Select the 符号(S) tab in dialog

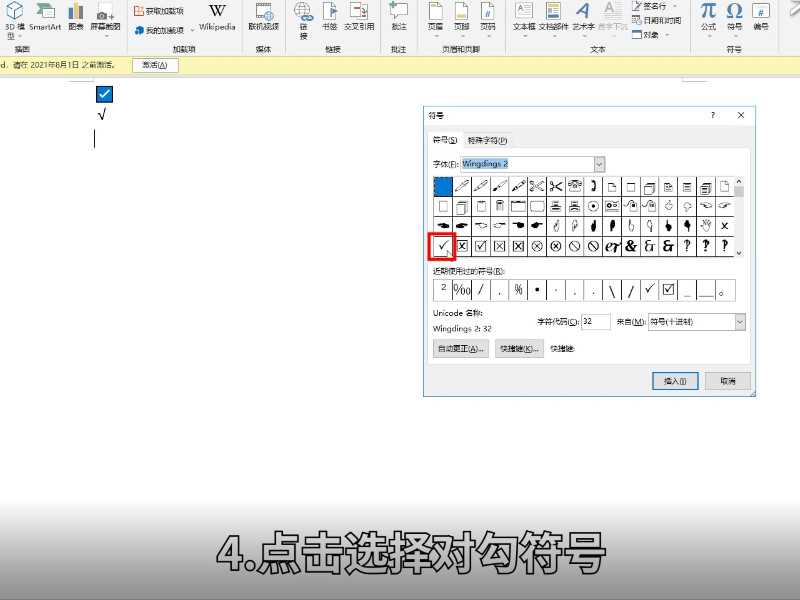(444, 141)
